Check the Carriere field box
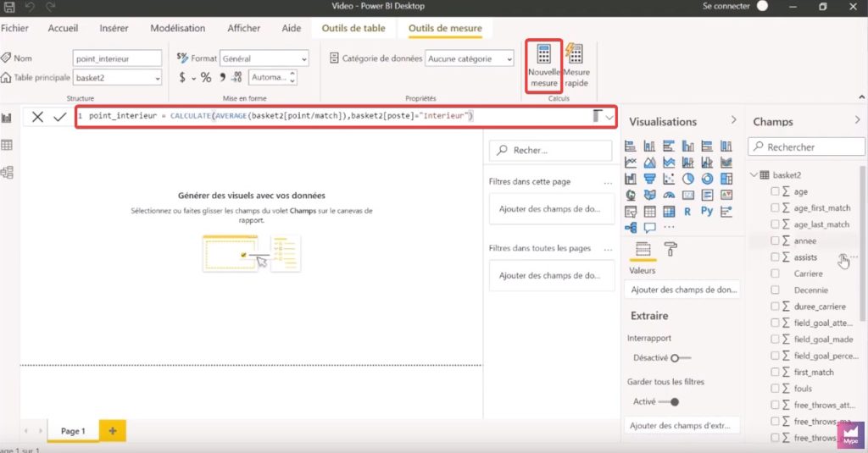This screenshot has width=868, height=453. [775, 273]
